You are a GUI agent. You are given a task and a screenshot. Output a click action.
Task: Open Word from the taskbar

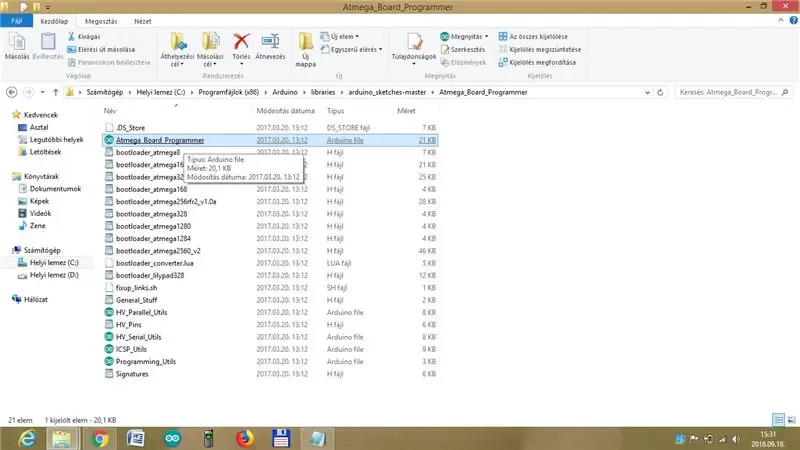(x=136, y=439)
